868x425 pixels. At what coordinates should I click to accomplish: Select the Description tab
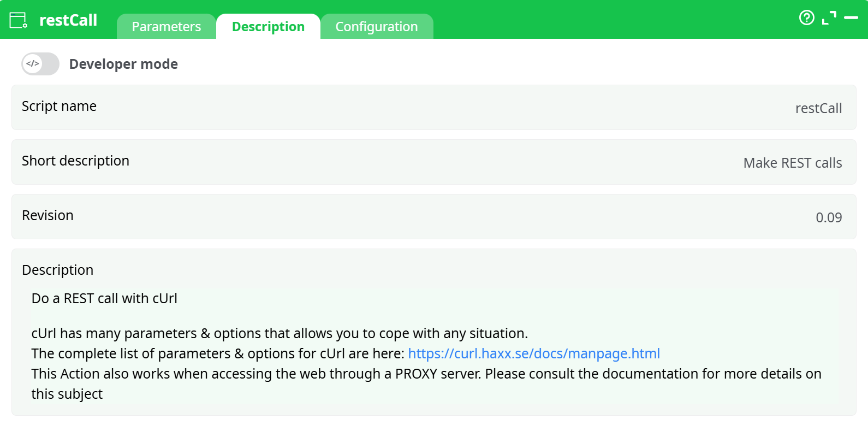[268, 27]
